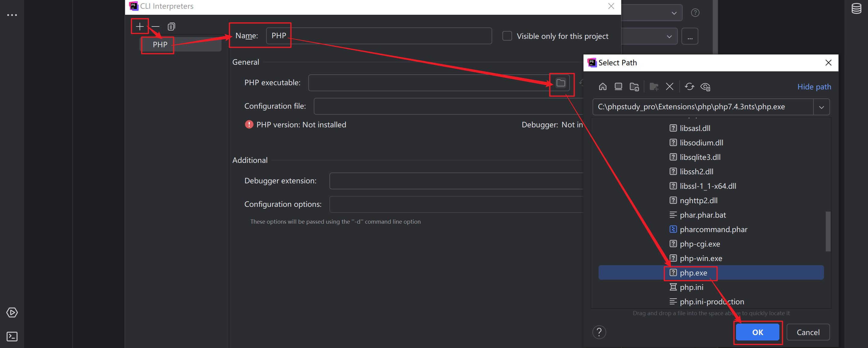This screenshot has width=868, height=348.
Task: Copy the selected interpreter using the duplicate icon
Action: (171, 26)
